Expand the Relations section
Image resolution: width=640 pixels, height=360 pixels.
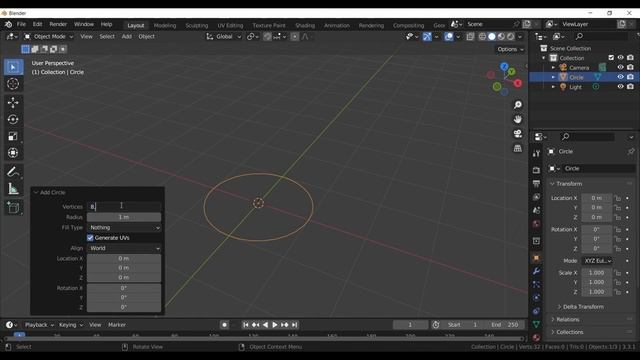567,320
